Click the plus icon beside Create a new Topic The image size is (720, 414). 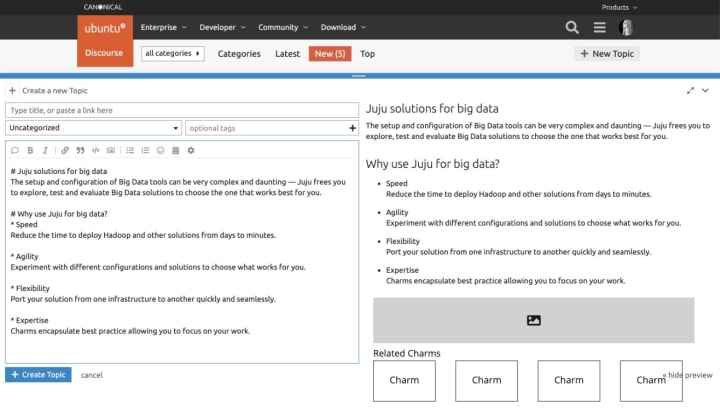pos(12,91)
